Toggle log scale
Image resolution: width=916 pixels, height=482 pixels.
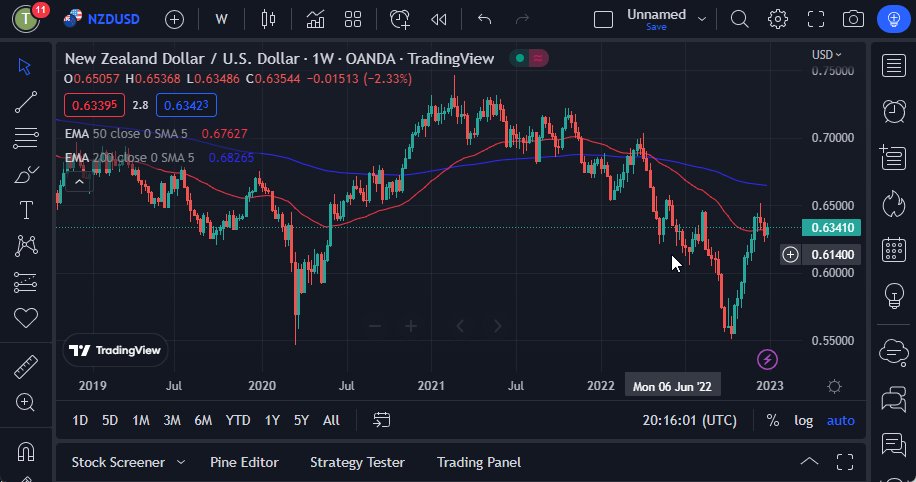[803, 421]
